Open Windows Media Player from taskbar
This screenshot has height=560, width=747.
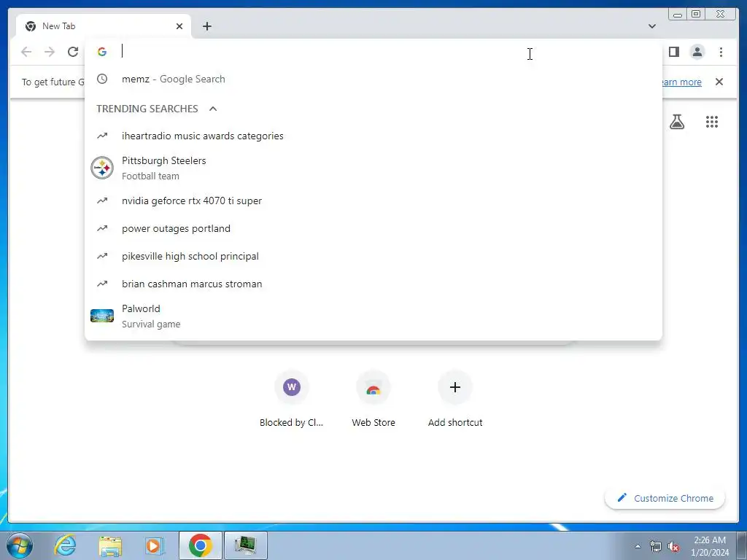tap(153, 545)
